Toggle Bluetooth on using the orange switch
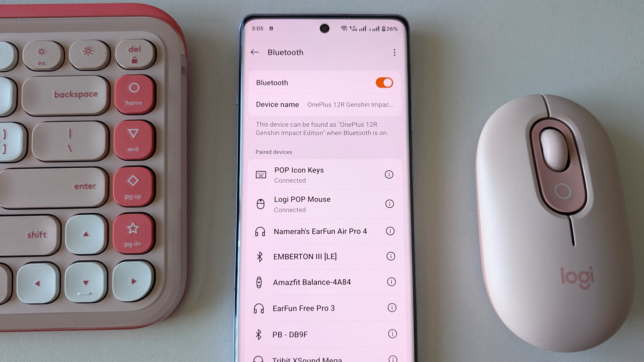Image resolution: width=644 pixels, height=362 pixels. (x=383, y=83)
